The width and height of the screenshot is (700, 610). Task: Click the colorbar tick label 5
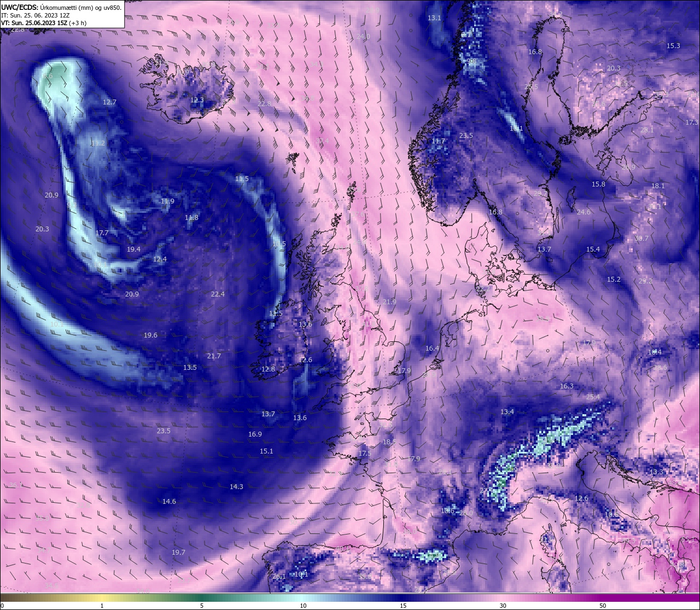[202, 606]
